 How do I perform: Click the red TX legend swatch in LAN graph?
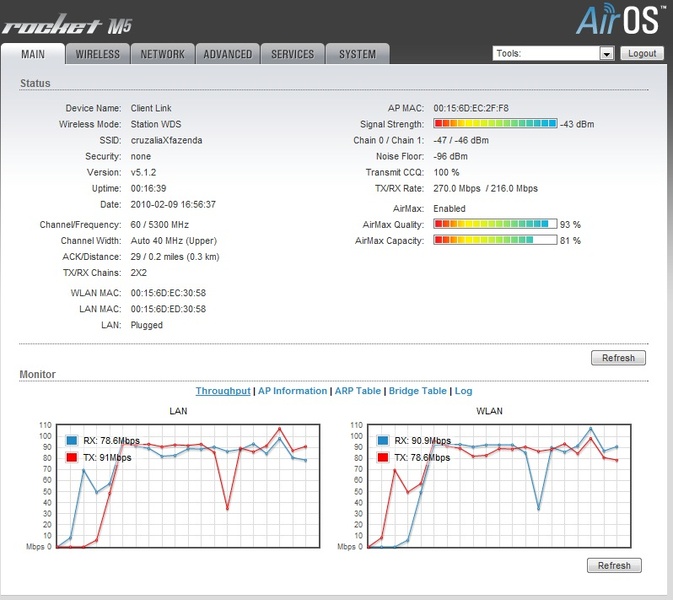[72, 458]
